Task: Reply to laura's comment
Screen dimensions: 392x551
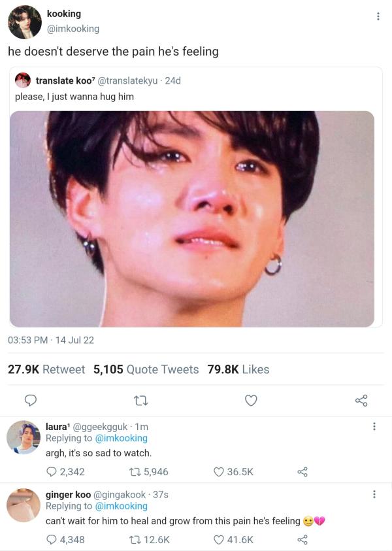Action: (x=52, y=472)
